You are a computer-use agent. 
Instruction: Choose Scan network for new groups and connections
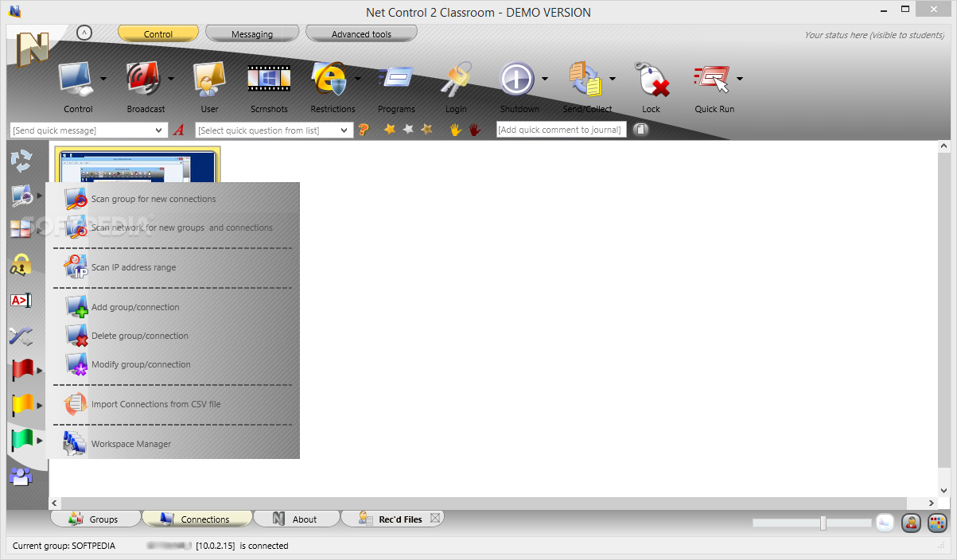coord(172,227)
